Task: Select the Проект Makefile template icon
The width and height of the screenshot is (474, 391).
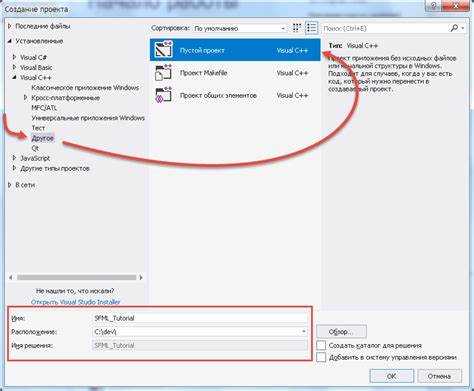Action: click(x=163, y=73)
